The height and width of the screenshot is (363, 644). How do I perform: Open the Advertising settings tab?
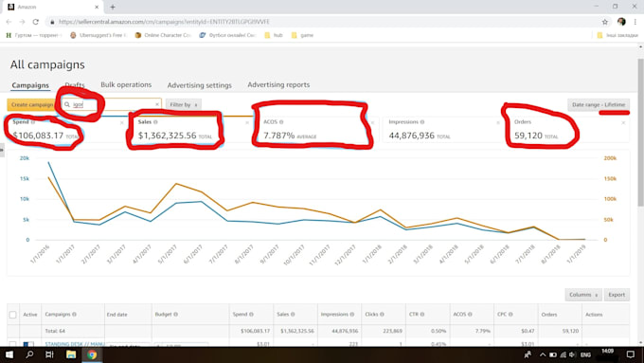[199, 85]
